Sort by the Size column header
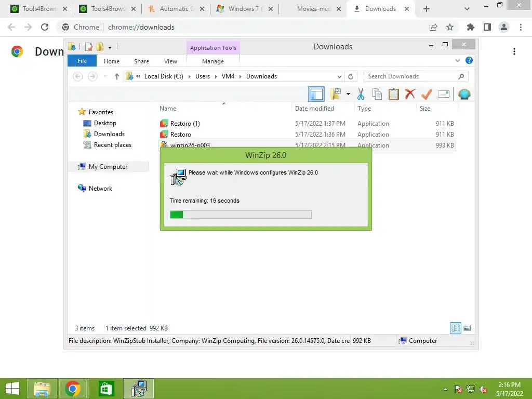The width and height of the screenshot is (532, 399). coord(437,109)
